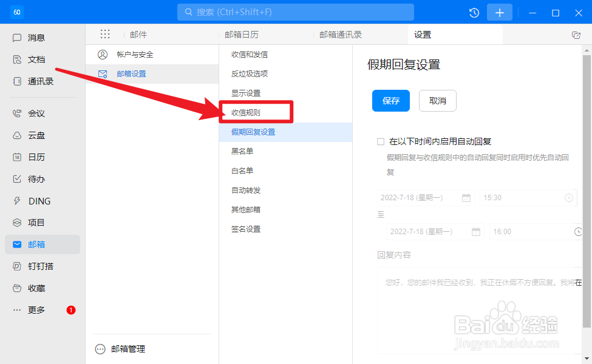Open the start date picker calendar
592x364 pixels.
466,198
